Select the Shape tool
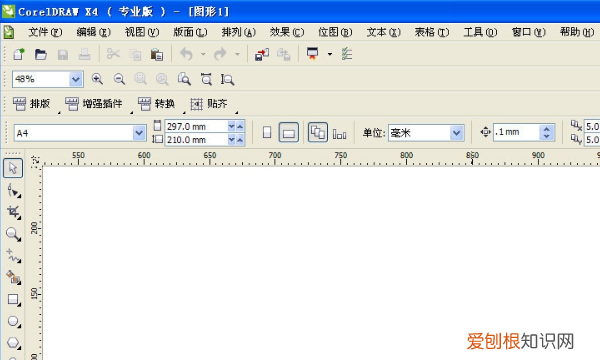This screenshot has height=360, width=600. (13, 190)
